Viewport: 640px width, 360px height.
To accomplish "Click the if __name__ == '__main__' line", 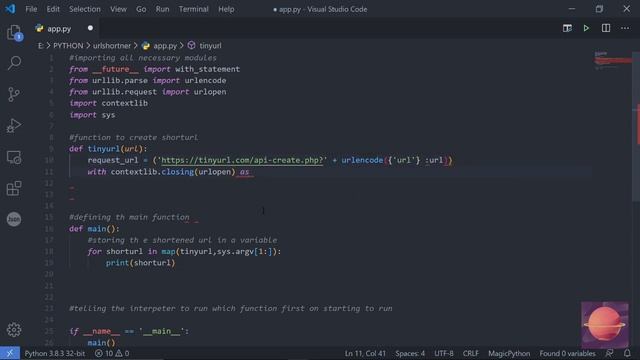I will click(x=129, y=331).
